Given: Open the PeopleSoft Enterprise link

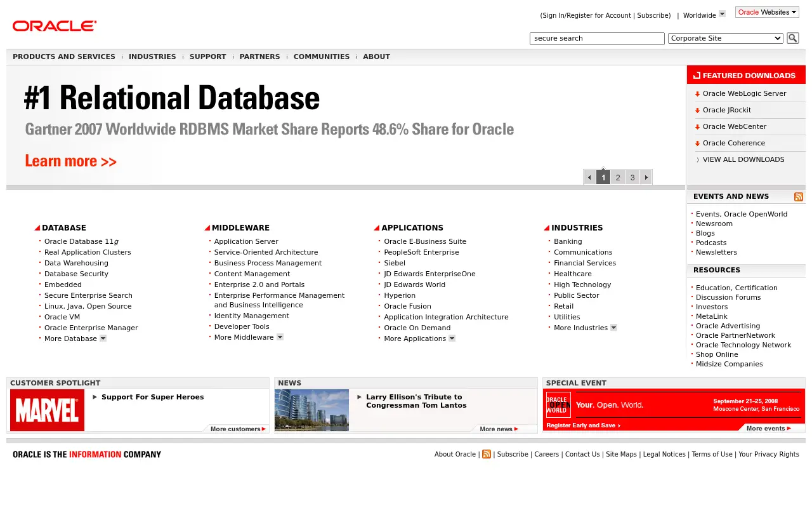Looking at the screenshot, I should pos(421,252).
